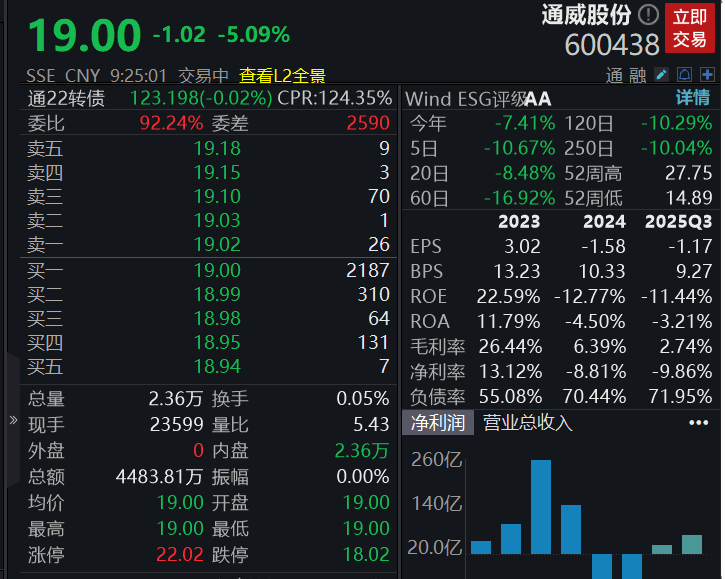Image resolution: width=725 pixels, height=579 pixels.
Task: Click the CPR:124.35% value
Action: tap(334, 98)
